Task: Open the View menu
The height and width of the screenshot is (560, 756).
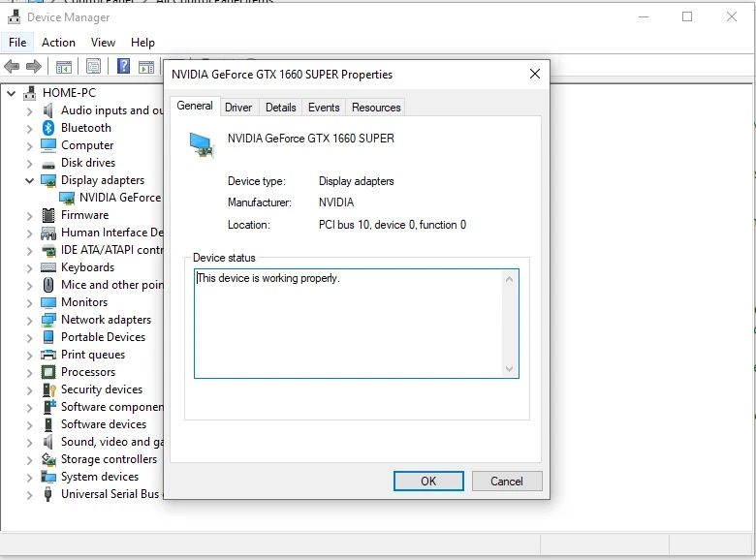Action: [103, 43]
